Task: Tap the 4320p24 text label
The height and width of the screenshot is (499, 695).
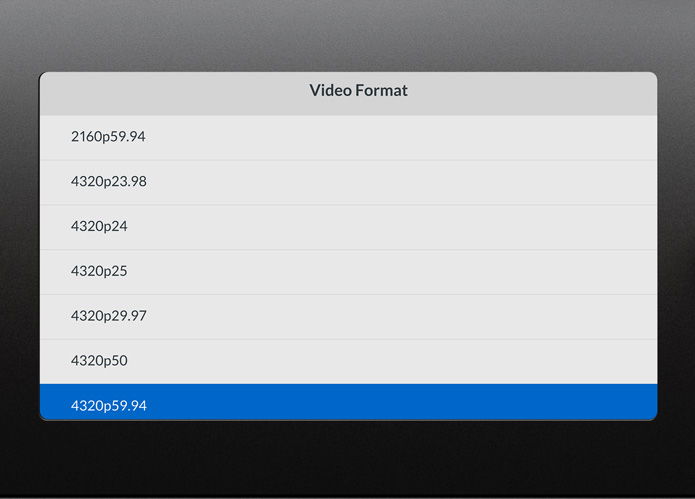Action: [x=99, y=227]
